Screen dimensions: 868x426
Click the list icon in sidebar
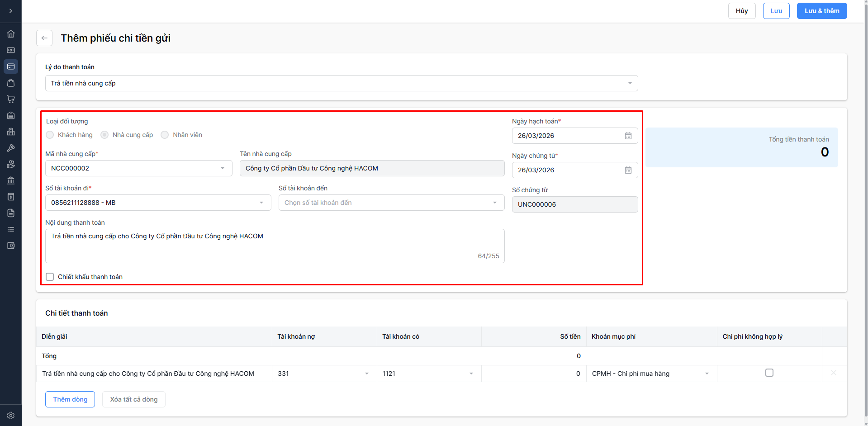(x=11, y=229)
